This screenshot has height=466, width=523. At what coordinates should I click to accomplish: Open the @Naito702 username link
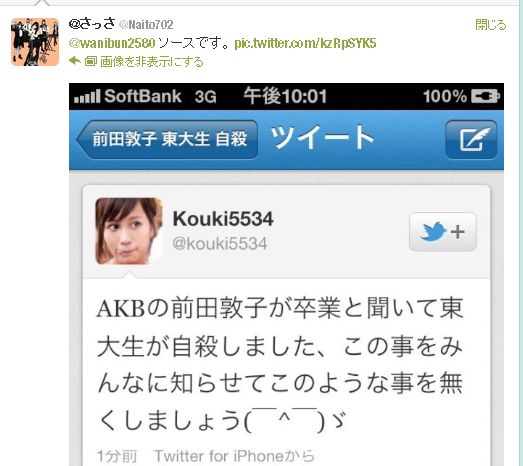tap(146, 25)
